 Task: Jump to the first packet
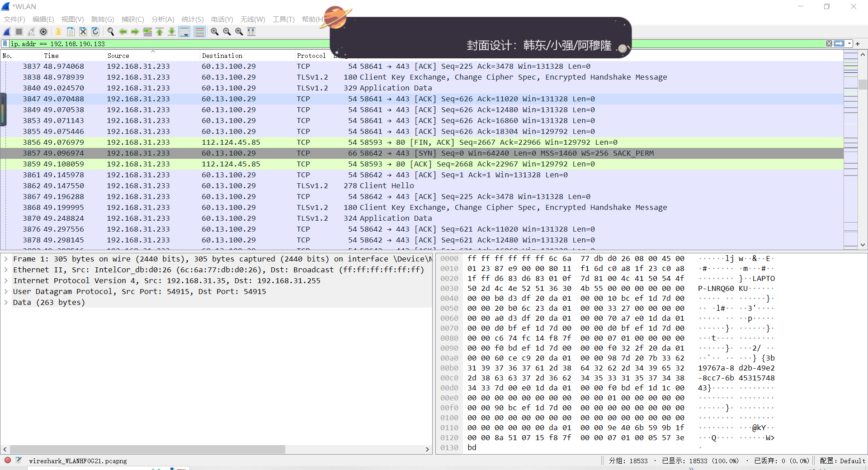[x=160, y=32]
